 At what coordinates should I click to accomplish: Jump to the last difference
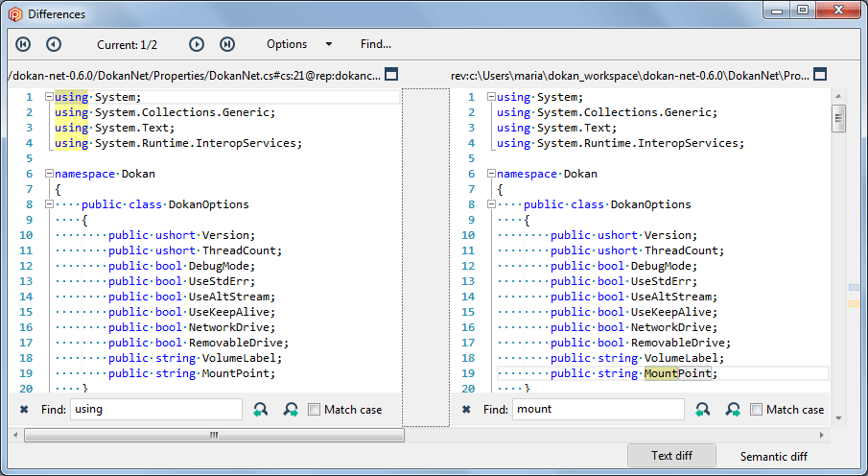227,44
